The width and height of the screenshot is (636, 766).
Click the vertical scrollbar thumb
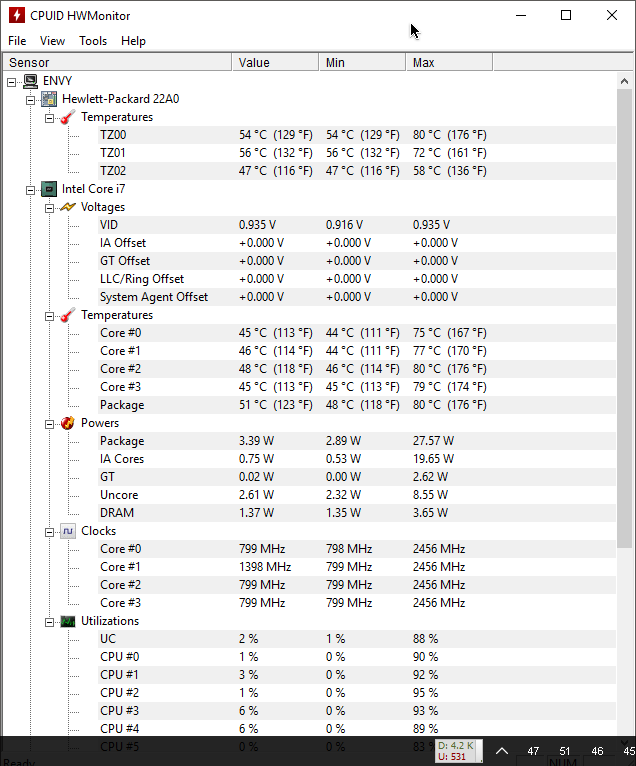pos(624,319)
